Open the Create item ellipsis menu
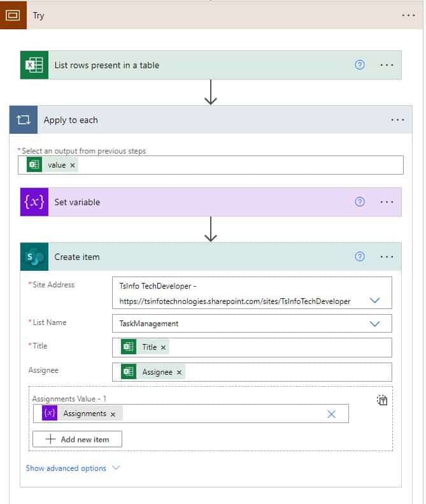426x504 pixels. (x=387, y=257)
